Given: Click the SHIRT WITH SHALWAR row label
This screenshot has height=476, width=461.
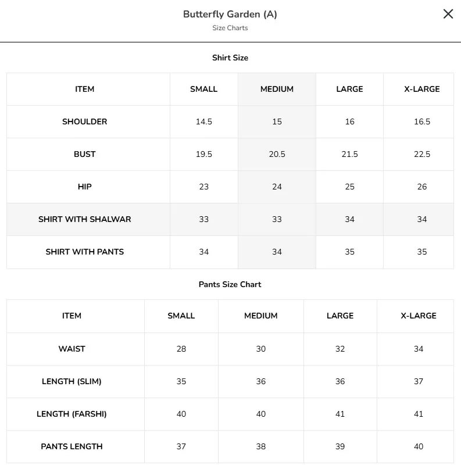Looking at the screenshot, I should (x=85, y=219).
